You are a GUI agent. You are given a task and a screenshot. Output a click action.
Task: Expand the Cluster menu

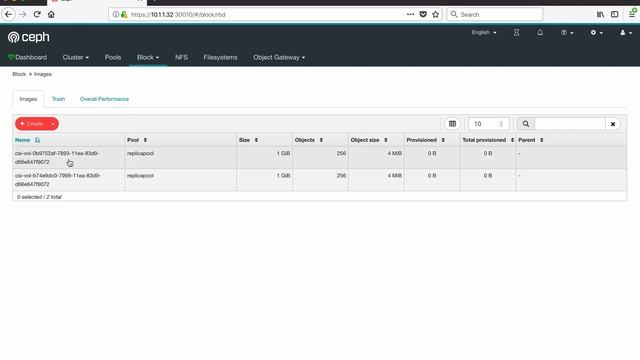click(x=76, y=58)
